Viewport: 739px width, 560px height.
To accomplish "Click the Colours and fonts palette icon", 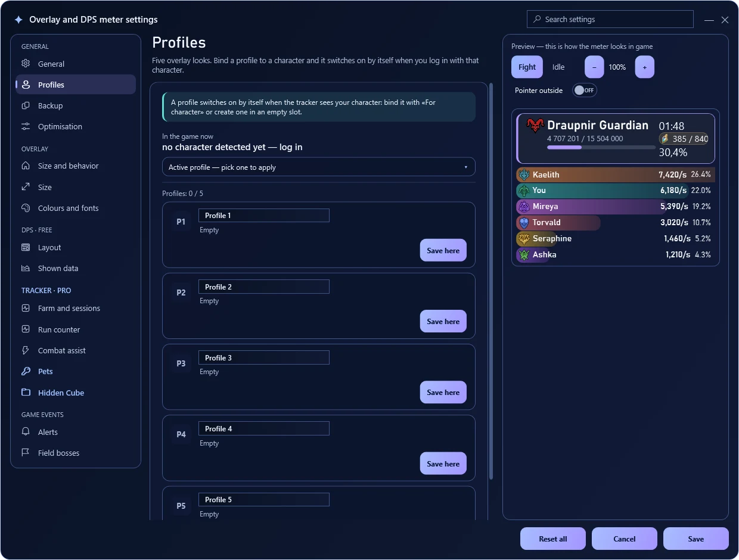I will (x=26, y=208).
